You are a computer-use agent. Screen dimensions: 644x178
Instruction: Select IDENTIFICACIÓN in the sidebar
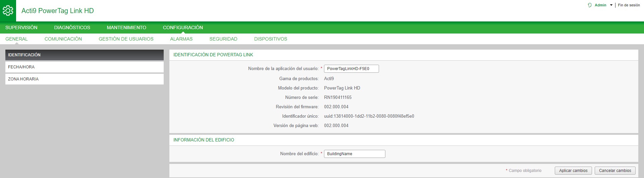coord(84,55)
